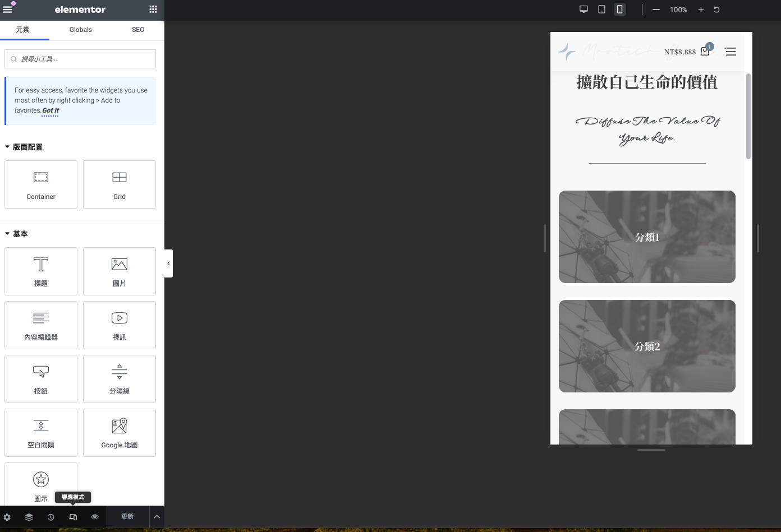Click the widget search field

80,59
